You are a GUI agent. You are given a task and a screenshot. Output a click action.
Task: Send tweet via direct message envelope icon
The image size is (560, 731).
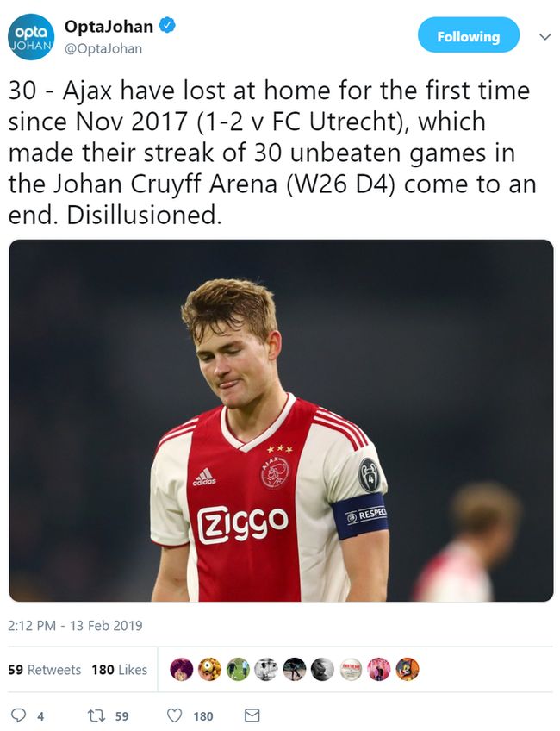(x=252, y=715)
